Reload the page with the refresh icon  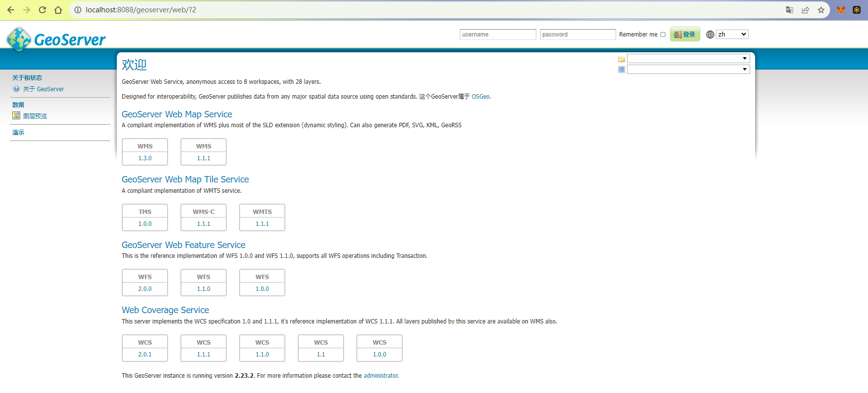tap(42, 10)
